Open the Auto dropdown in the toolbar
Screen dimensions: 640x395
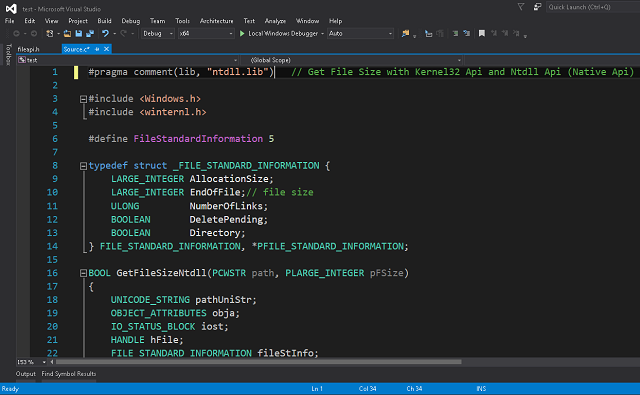pyautogui.click(x=360, y=33)
